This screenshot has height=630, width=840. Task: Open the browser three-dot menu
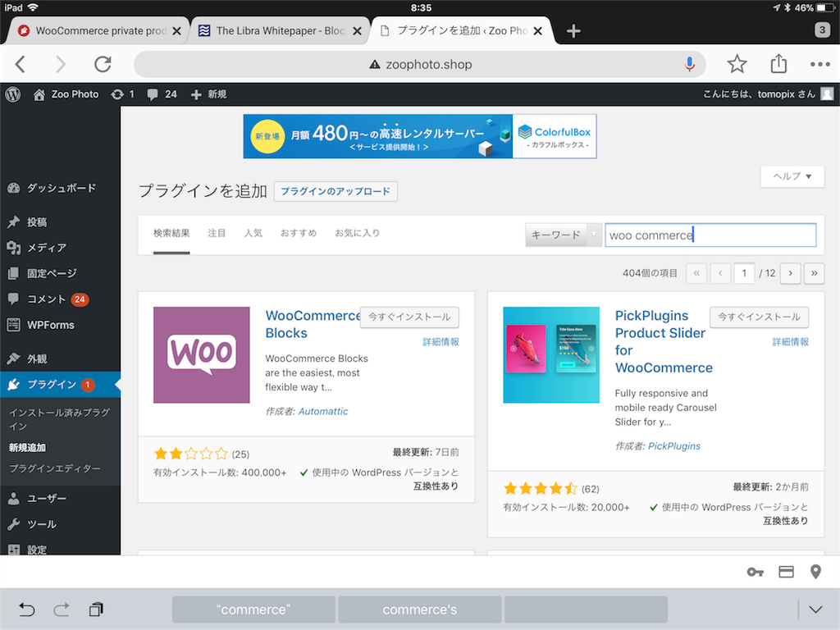(820, 64)
